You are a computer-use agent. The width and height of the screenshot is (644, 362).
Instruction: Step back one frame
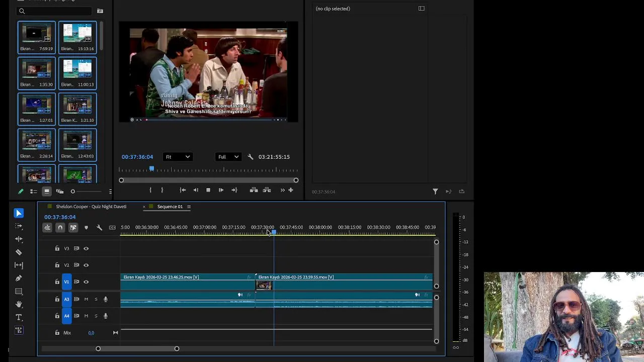[195, 190]
